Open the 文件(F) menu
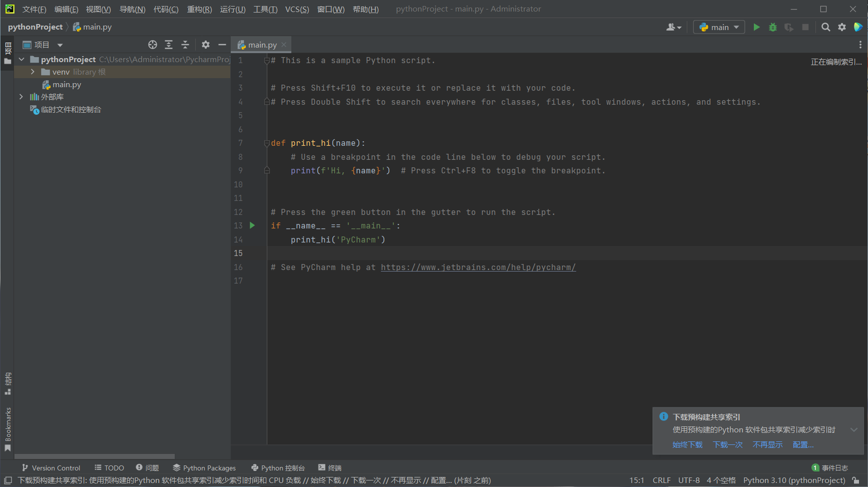The width and height of the screenshot is (868, 487). 34,9
